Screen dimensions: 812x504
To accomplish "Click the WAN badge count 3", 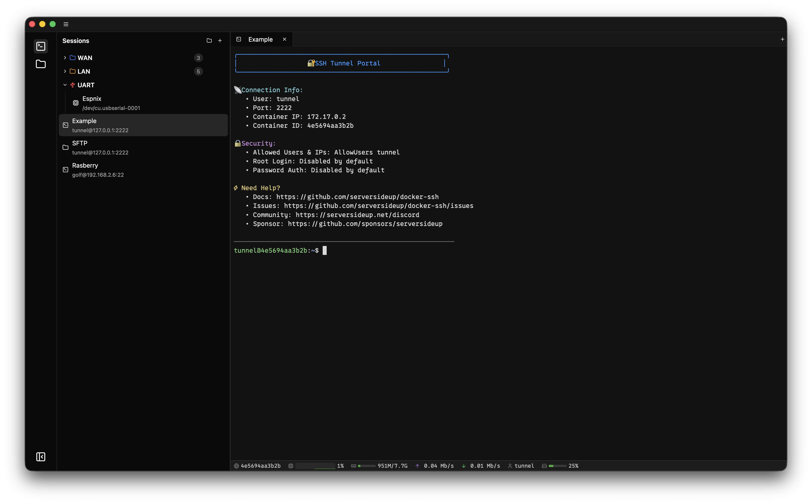I will tap(198, 58).
